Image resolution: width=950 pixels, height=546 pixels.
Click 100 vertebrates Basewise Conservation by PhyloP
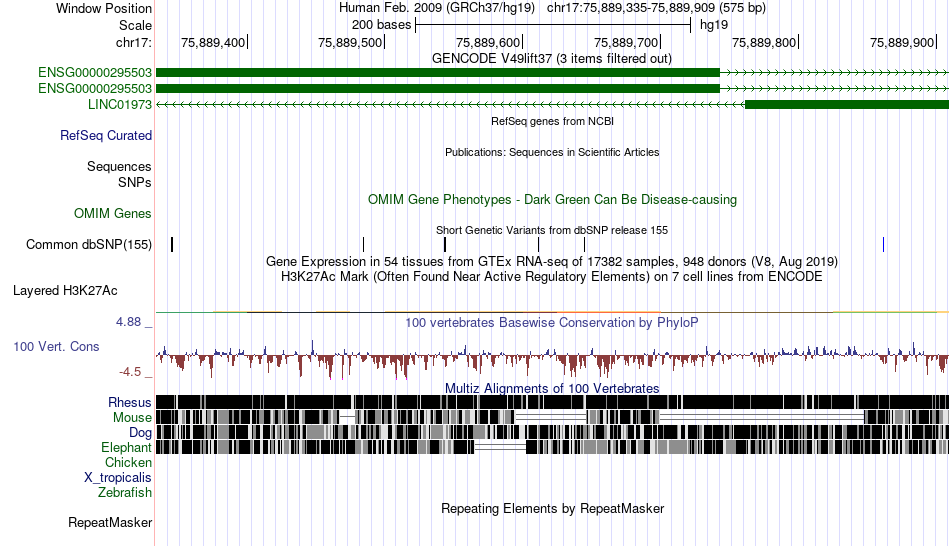coord(552,322)
